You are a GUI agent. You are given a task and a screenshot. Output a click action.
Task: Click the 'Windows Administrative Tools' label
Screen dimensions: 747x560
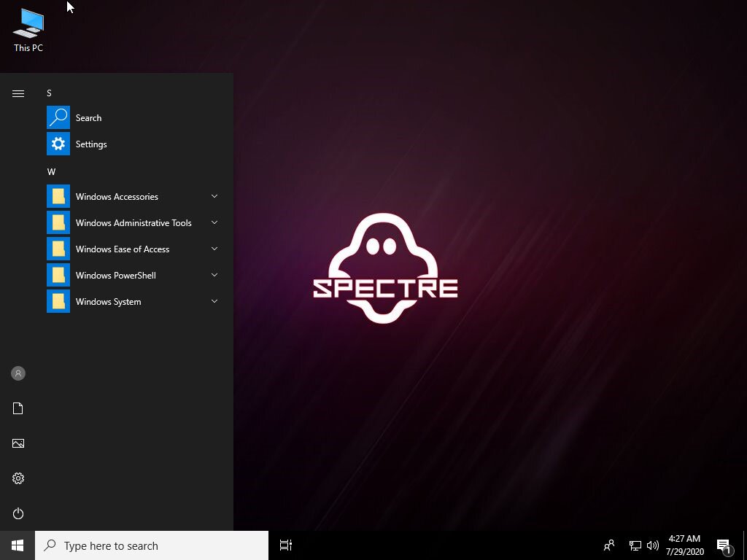(133, 223)
